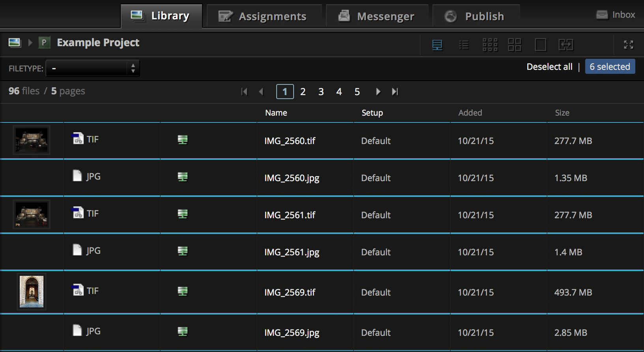Switch to compact list view icon
The image size is (644, 352).
click(464, 45)
